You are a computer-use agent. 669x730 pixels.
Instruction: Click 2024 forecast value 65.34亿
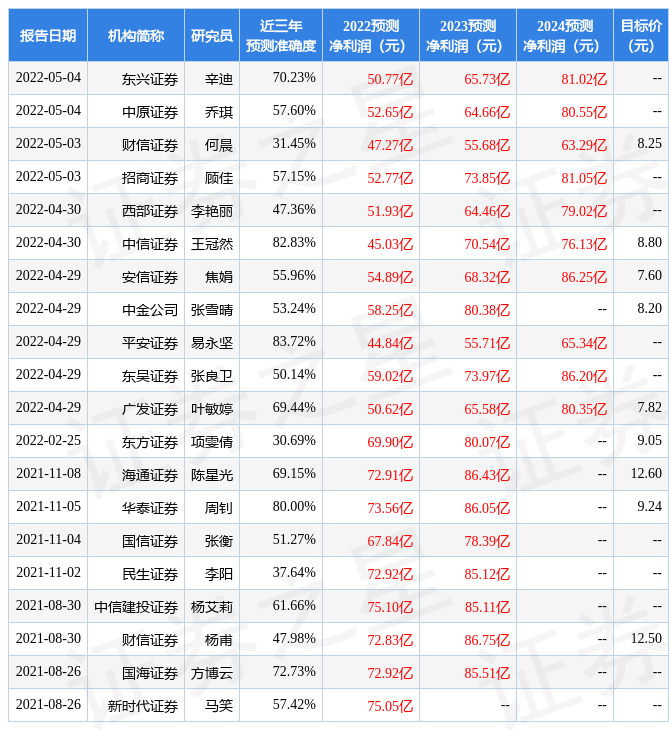pyautogui.click(x=584, y=344)
